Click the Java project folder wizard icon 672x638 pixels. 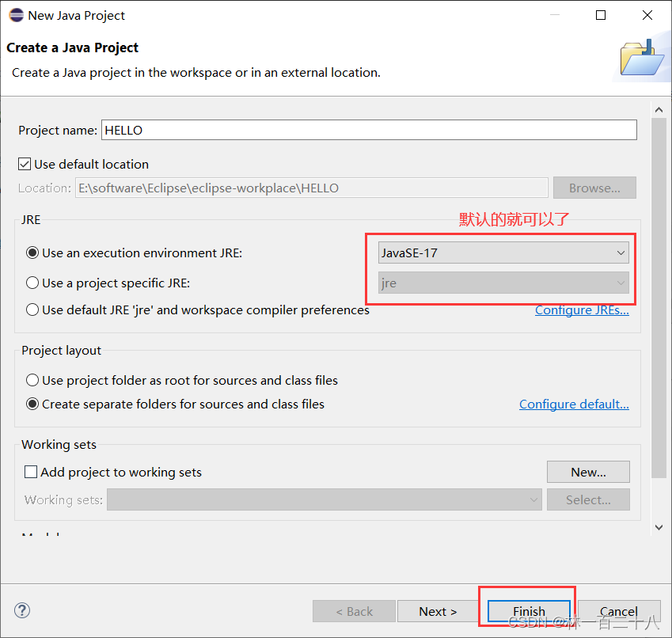coord(642,59)
